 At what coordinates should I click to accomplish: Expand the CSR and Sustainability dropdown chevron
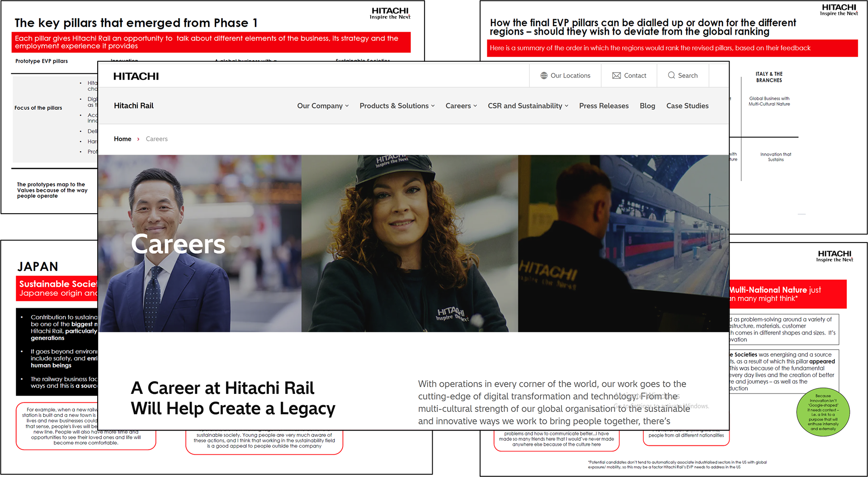(566, 106)
